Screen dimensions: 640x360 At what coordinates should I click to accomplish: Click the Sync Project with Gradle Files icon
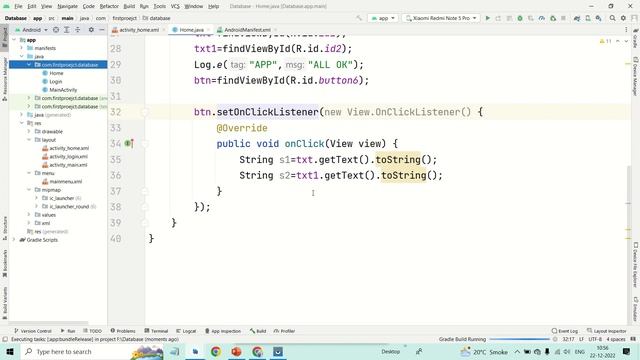[577, 18]
